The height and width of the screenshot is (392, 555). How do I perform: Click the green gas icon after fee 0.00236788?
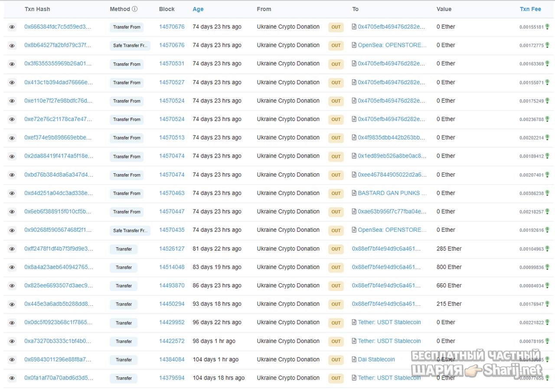point(547,119)
